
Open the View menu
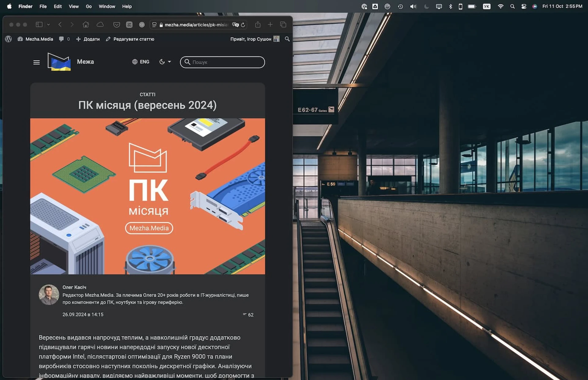pyautogui.click(x=73, y=6)
